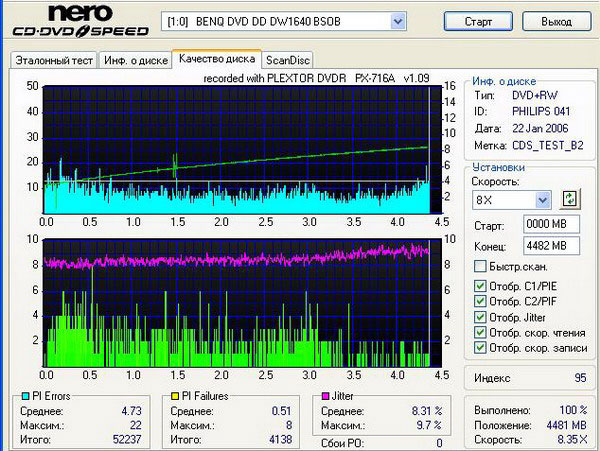Click the Индекс quality score 95
The width and height of the screenshot is (600, 451).
point(580,378)
